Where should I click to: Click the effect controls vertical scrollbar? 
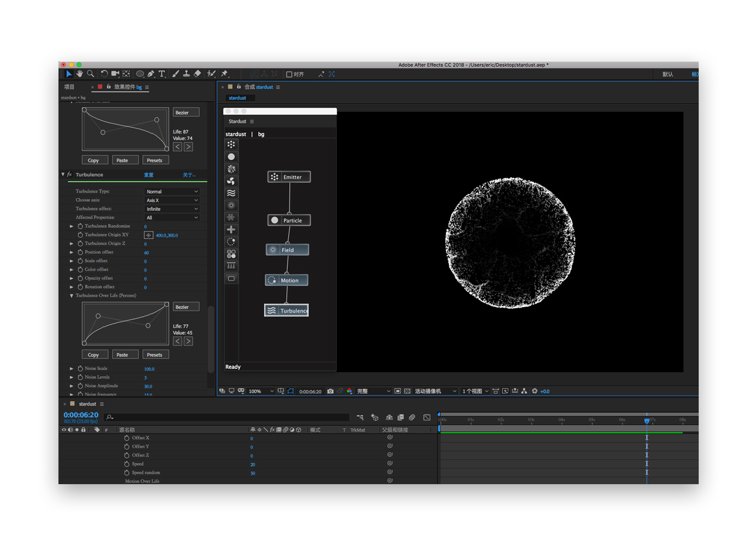(x=211, y=340)
